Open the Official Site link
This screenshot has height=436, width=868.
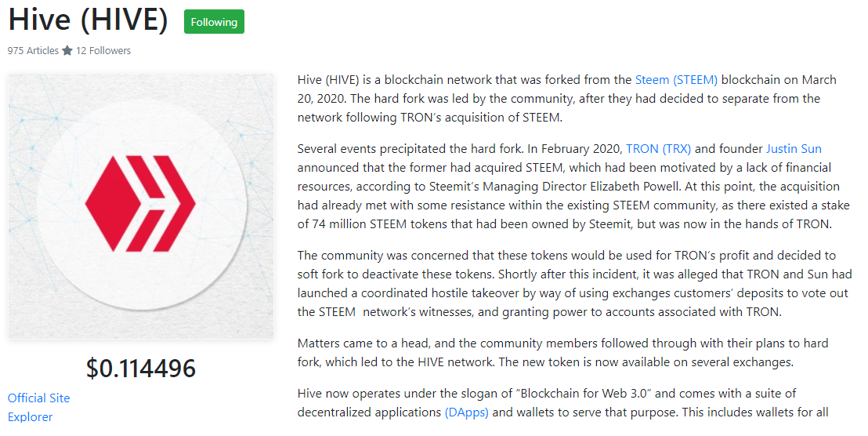click(x=38, y=398)
